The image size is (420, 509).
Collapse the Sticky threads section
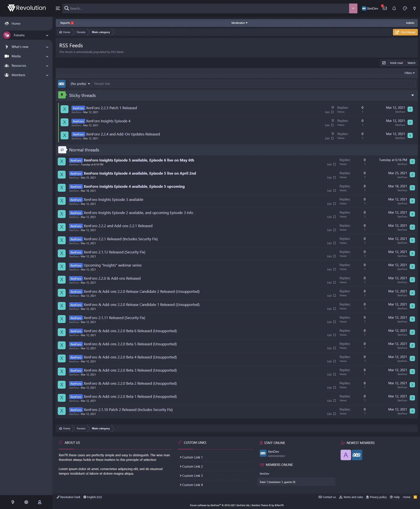(413, 95)
